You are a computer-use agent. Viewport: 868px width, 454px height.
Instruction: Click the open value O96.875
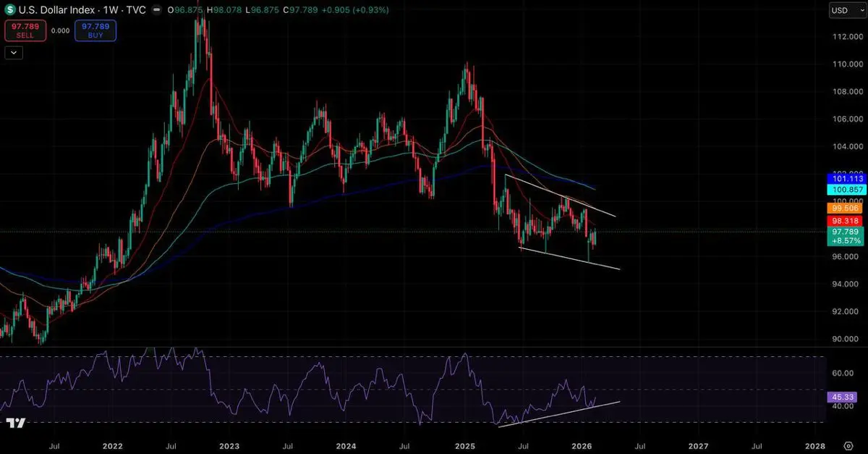(185, 10)
